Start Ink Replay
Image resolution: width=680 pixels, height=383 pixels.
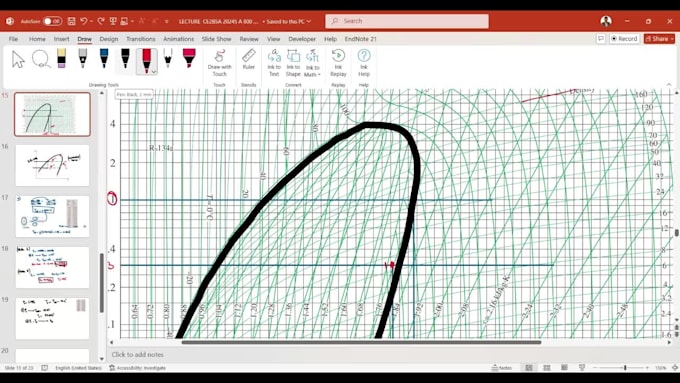pos(338,63)
